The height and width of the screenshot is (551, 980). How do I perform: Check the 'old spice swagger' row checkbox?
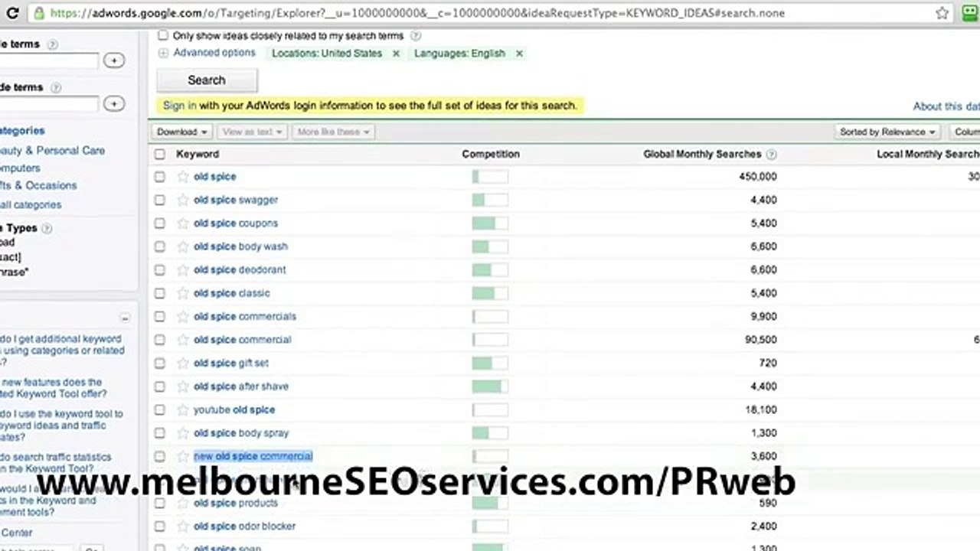[x=159, y=200]
